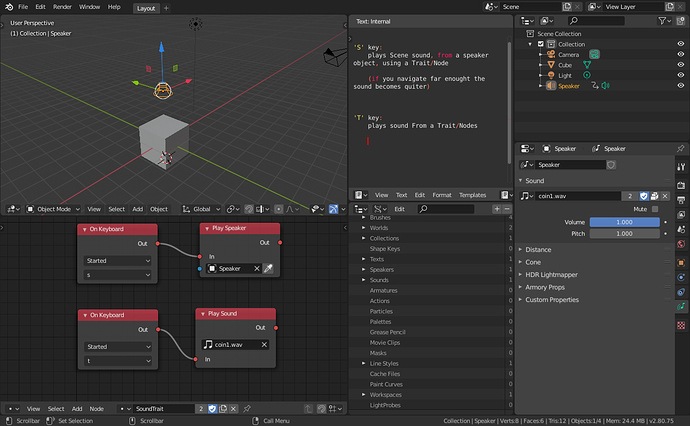
Task: Open the Tool properties tab
Action: (681, 167)
